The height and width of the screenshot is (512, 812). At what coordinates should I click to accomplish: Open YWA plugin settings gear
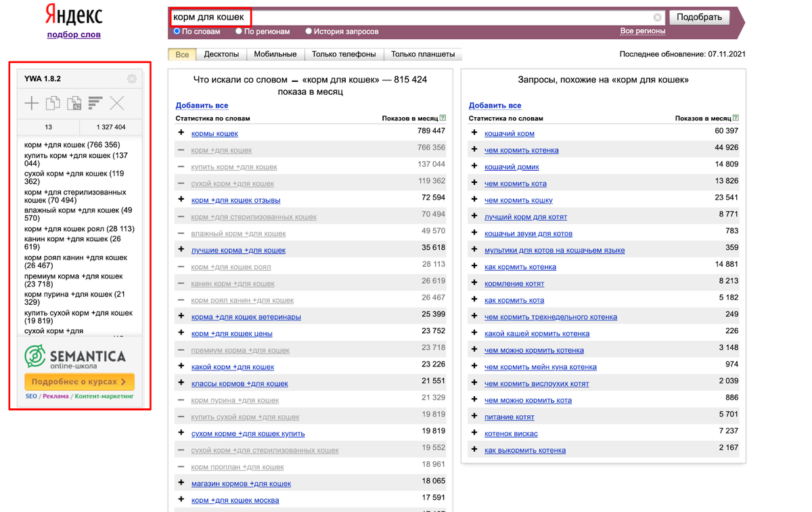(131, 79)
